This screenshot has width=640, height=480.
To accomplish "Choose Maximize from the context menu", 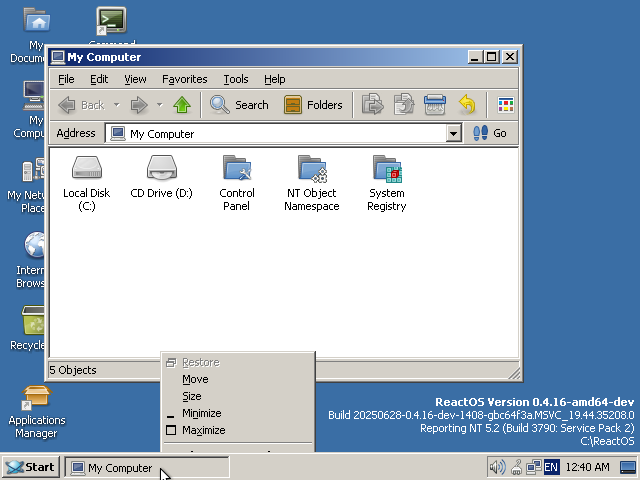I will pos(238,431).
